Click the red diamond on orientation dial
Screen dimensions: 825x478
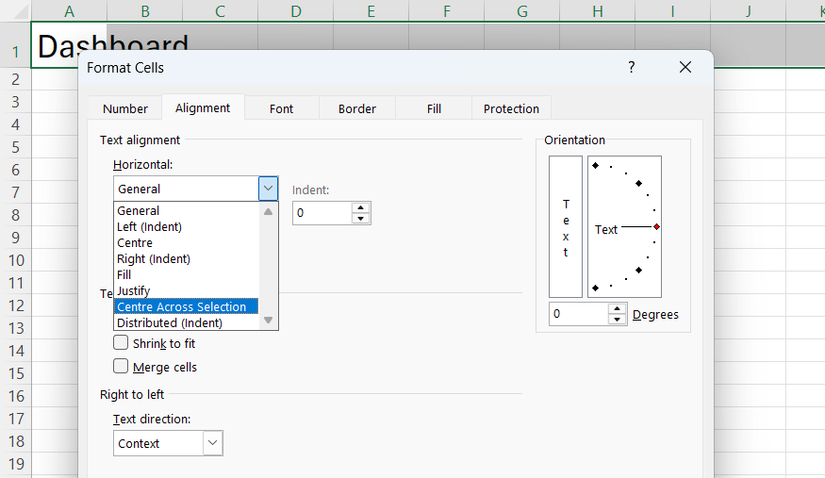click(656, 227)
